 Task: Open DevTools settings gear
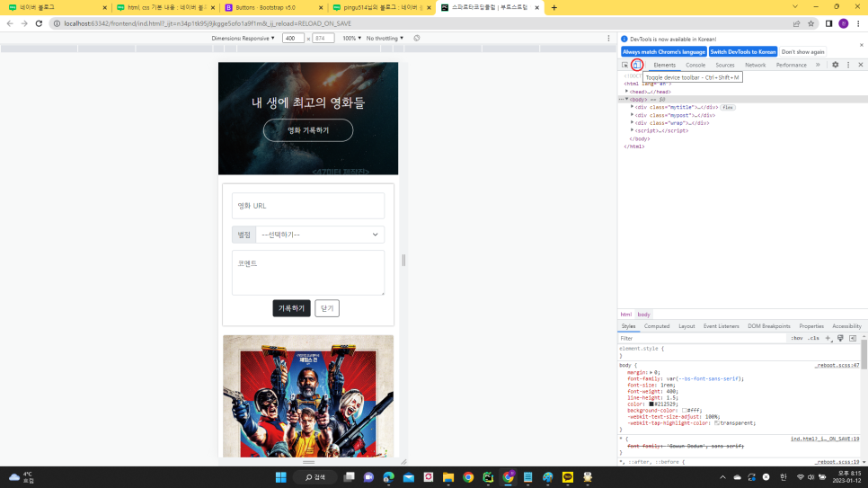tap(836, 65)
